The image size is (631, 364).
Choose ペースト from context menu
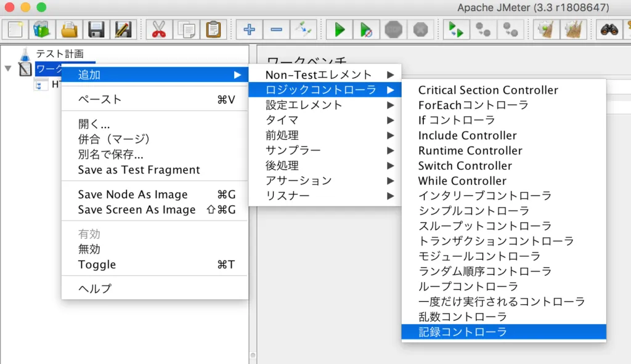(x=155, y=99)
